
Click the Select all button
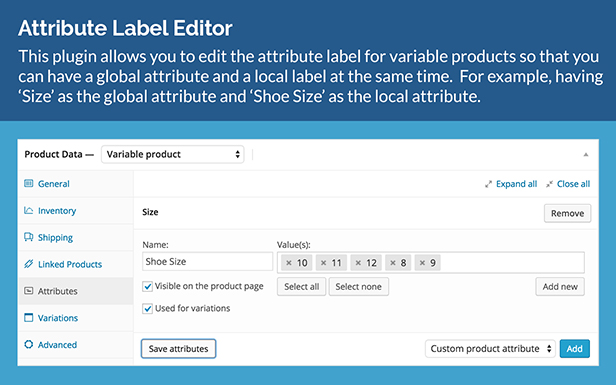301,286
